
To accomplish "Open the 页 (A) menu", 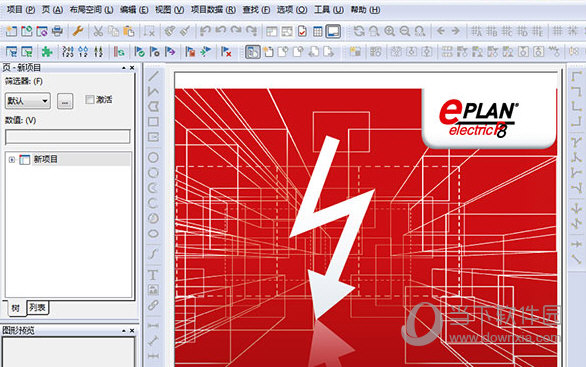I will [x=52, y=10].
